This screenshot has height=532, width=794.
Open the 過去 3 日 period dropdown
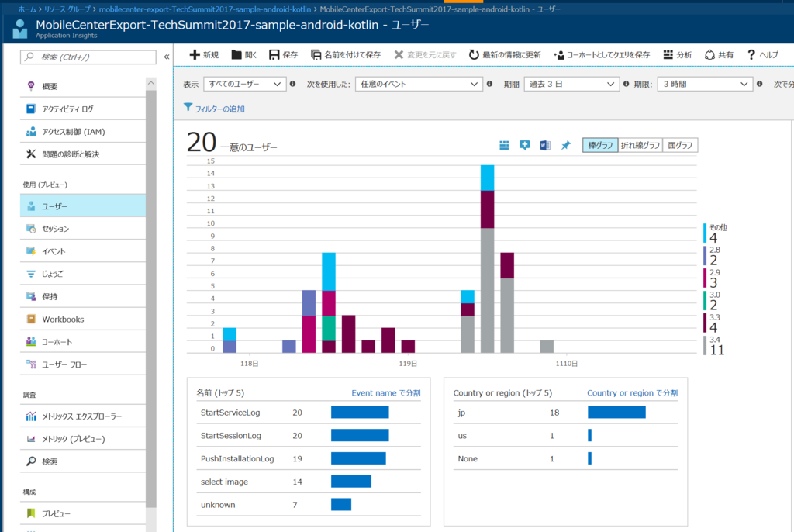click(571, 84)
